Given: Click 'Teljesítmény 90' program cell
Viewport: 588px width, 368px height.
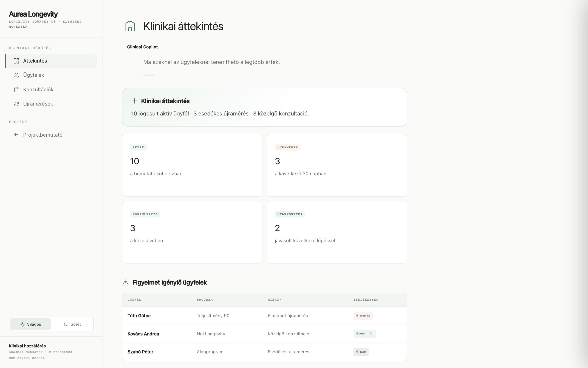Looking at the screenshot, I should tap(213, 316).
